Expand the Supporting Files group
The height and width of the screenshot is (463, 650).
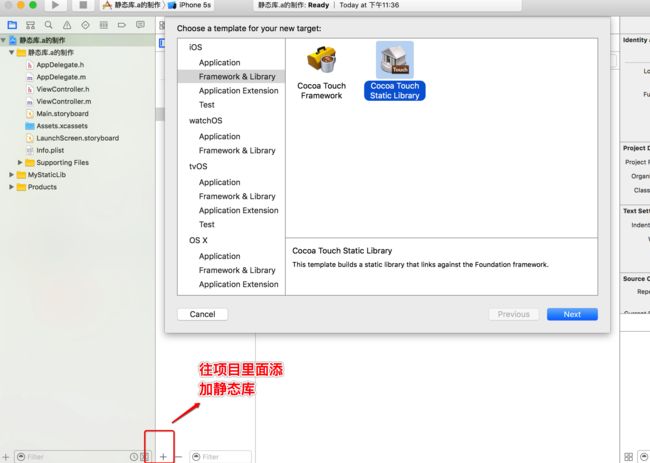click(x=19, y=162)
